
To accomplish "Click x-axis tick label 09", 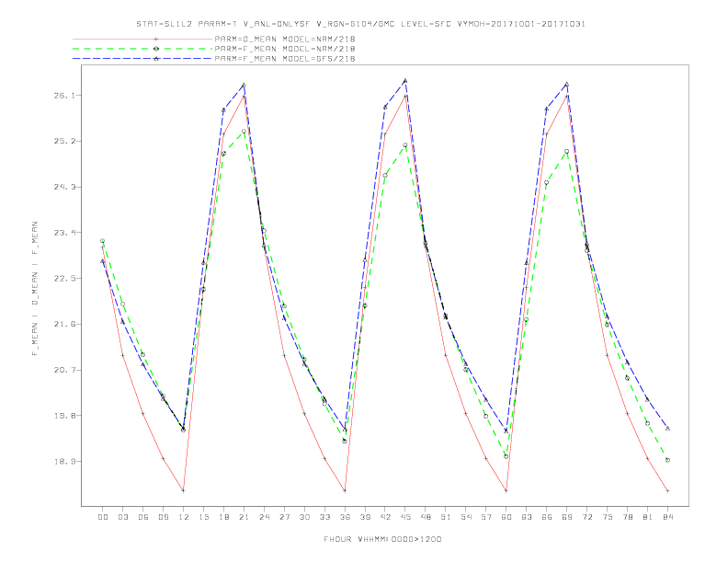I will click(163, 517).
